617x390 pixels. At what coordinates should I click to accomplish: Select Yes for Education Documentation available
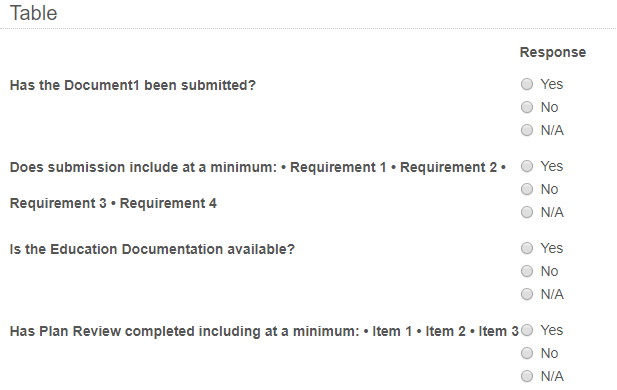pyautogui.click(x=527, y=248)
